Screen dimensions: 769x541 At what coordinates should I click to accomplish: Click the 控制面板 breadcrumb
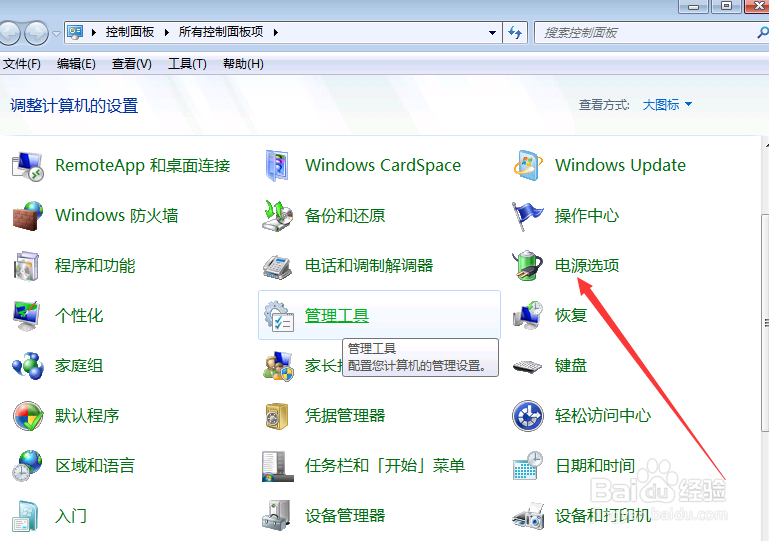(x=129, y=32)
